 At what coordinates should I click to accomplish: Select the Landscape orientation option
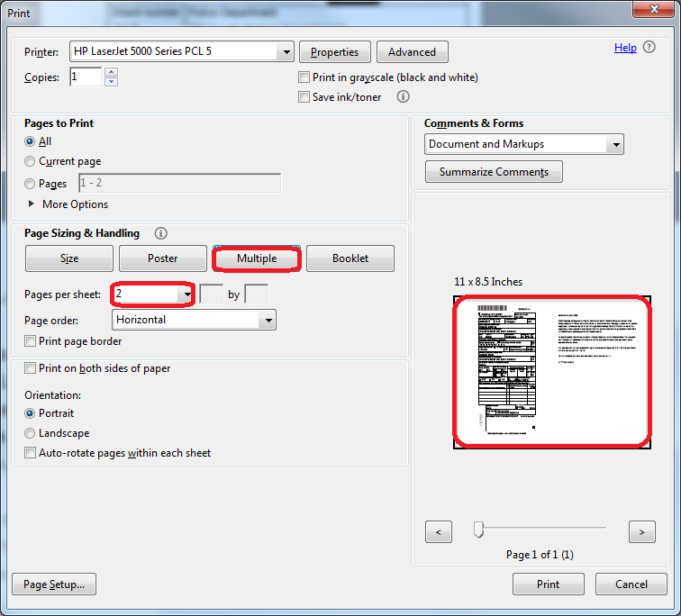[31, 433]
